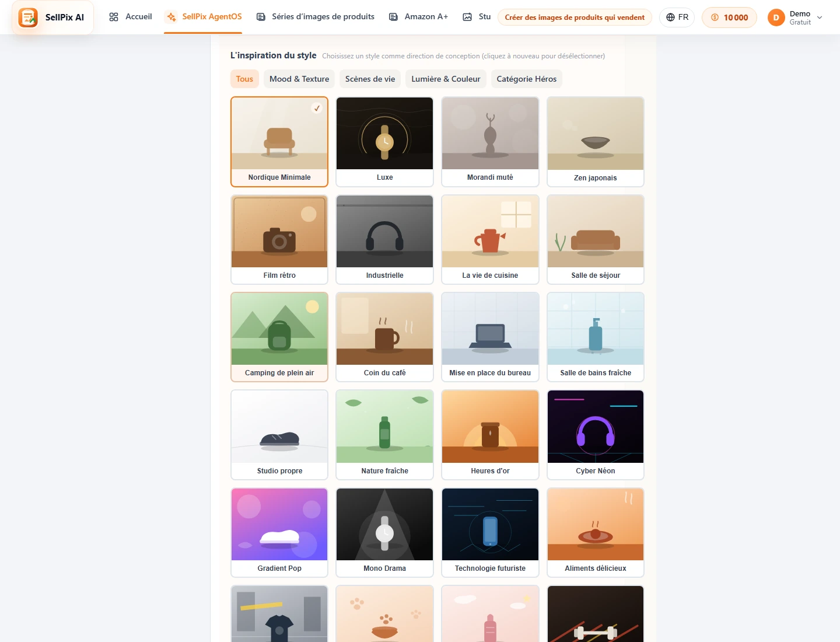
Task: Filter styles by Lumière & Couleur
Action: (x=446, y=79)
